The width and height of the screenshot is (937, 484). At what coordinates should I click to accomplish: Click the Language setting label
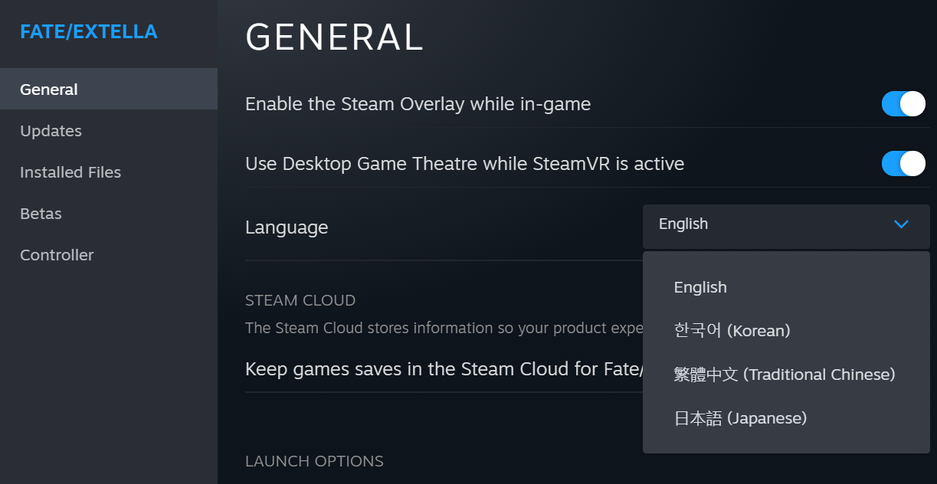[x=286, y=228]
